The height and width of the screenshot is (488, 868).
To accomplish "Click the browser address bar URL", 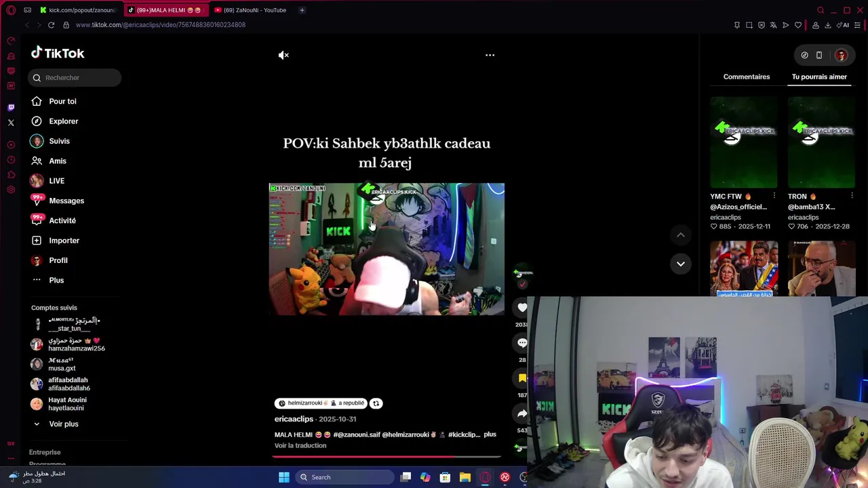I will 161,25.
